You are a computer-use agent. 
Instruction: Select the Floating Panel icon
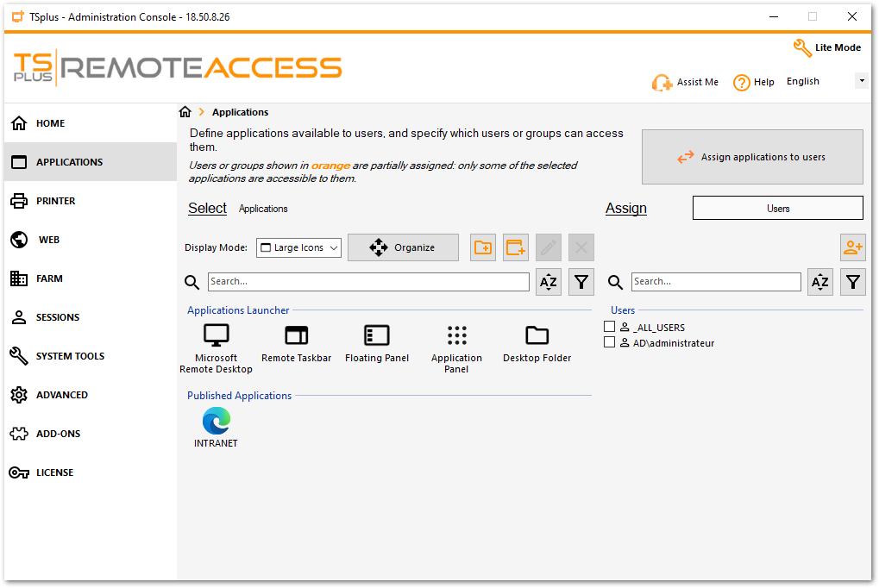[x=376, y=336]
